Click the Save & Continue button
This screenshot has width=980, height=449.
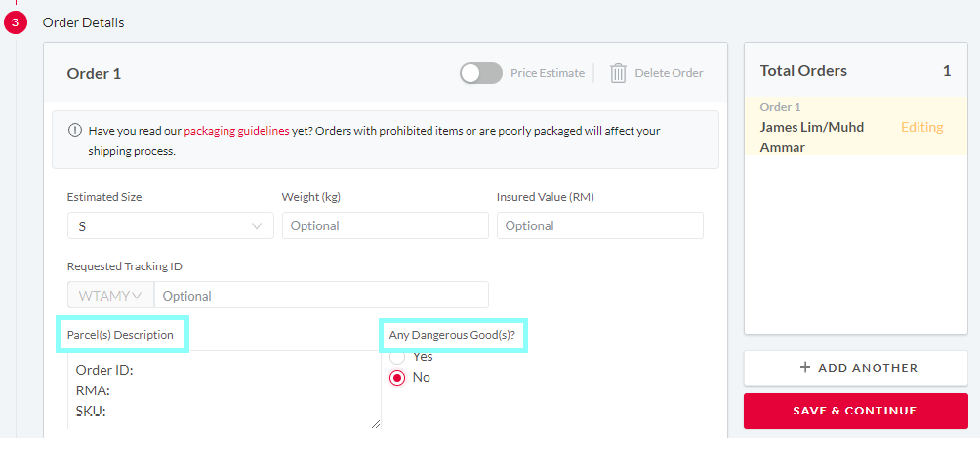pos(856,411)
